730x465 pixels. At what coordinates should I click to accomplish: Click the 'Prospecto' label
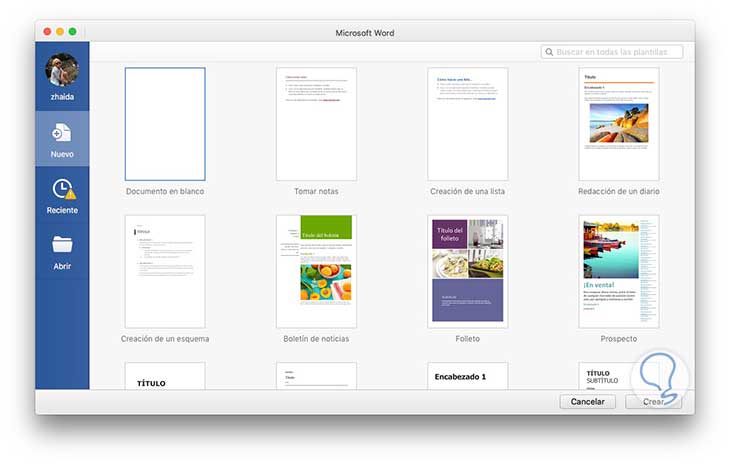coord(619,339)
